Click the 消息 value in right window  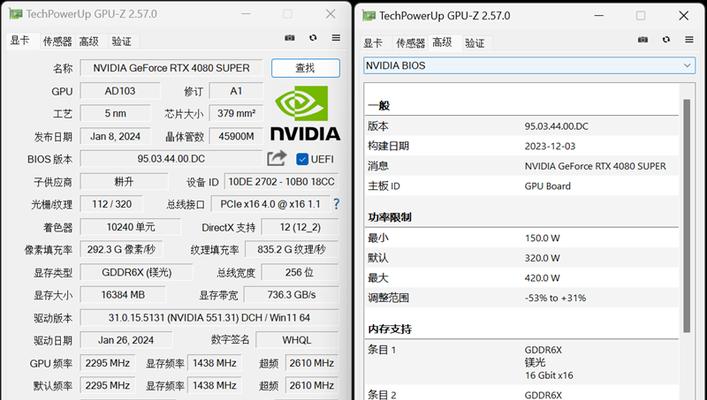point(595,166)
